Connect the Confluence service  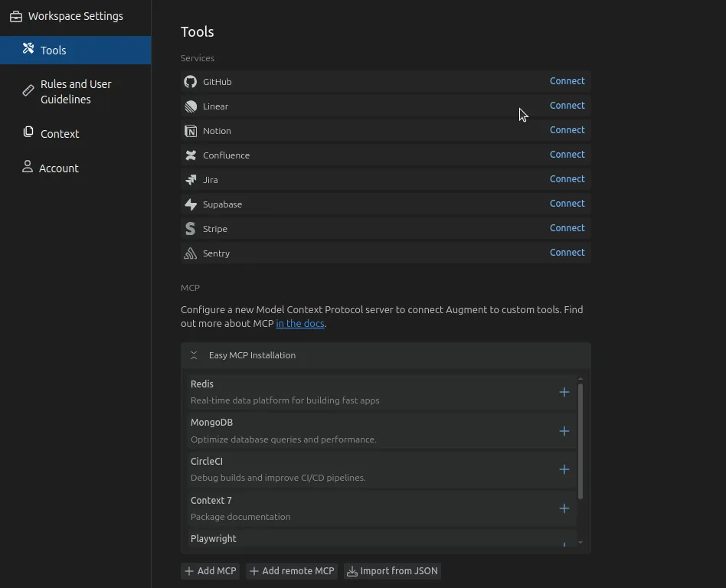(x=567, y=155)
